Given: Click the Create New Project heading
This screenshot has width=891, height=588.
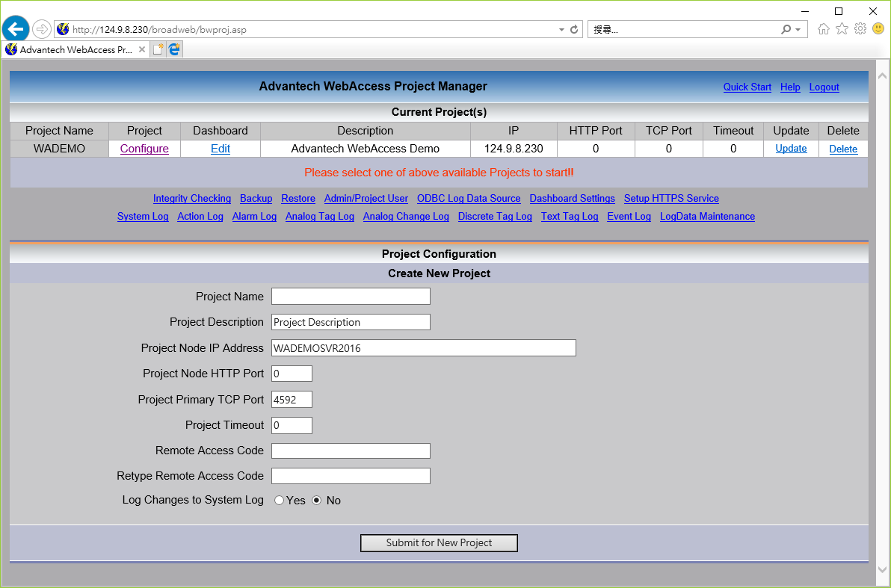Looking at the screenshot, I should point(439,273).
